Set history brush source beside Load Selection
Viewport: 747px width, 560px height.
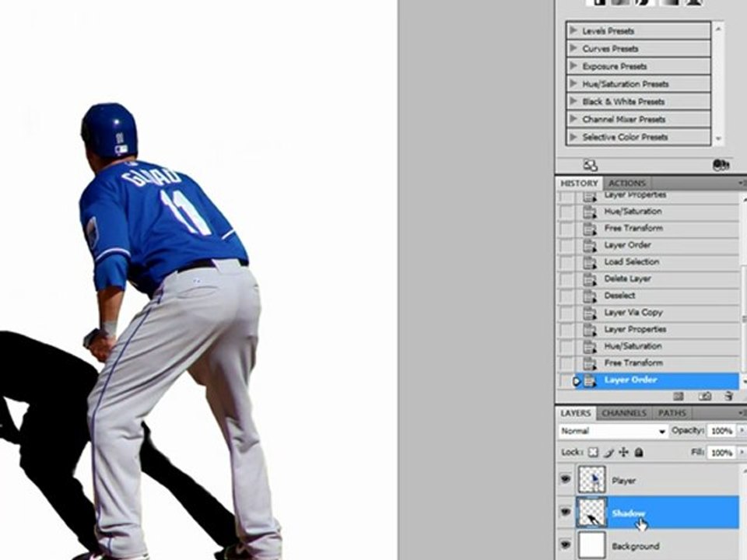(567, 262)
